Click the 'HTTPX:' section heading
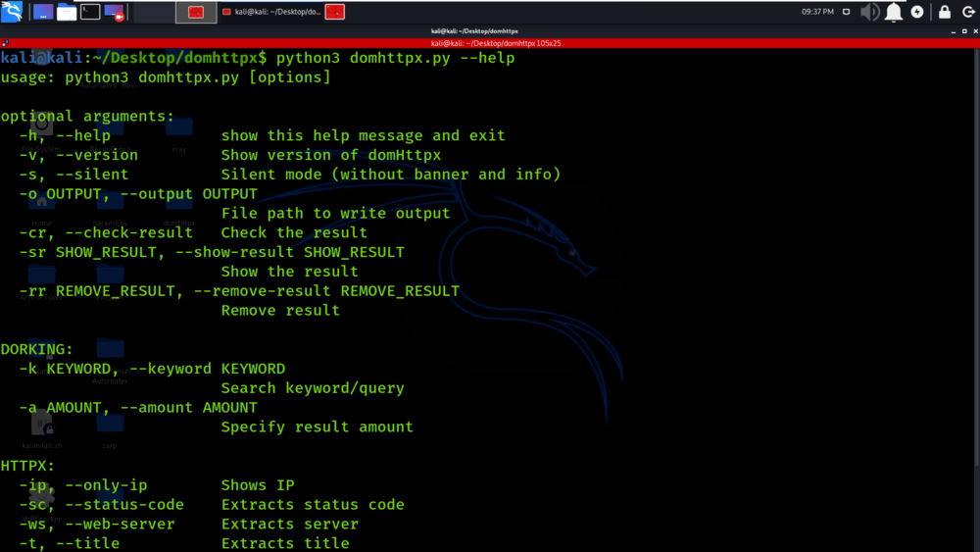 (27, 466)
